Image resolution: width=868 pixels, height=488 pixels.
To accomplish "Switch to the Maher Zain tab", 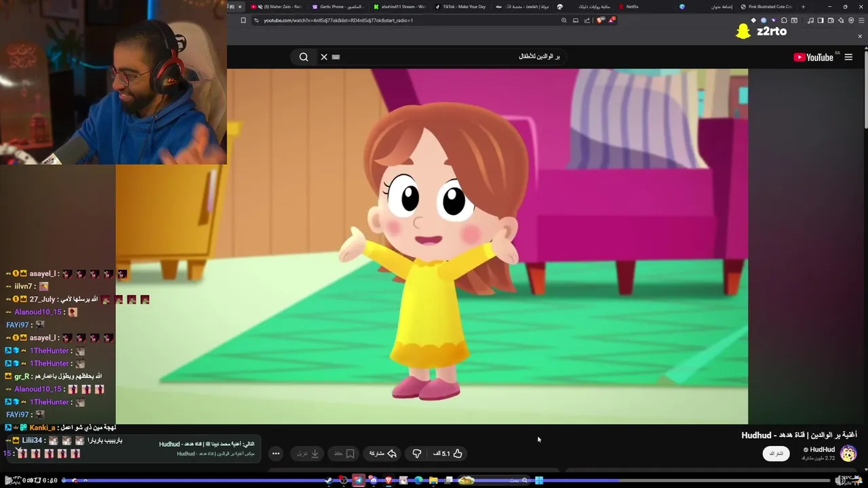I will point(278,7).
